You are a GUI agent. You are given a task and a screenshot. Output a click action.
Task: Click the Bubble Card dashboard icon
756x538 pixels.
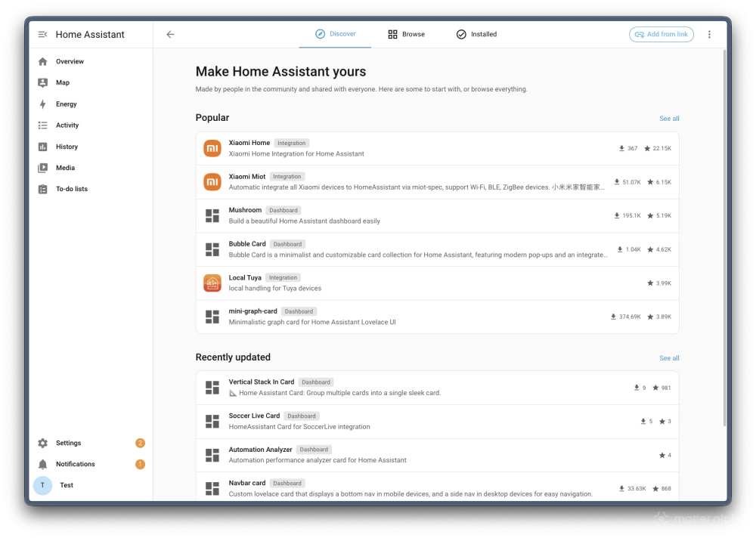click(212, 249)
